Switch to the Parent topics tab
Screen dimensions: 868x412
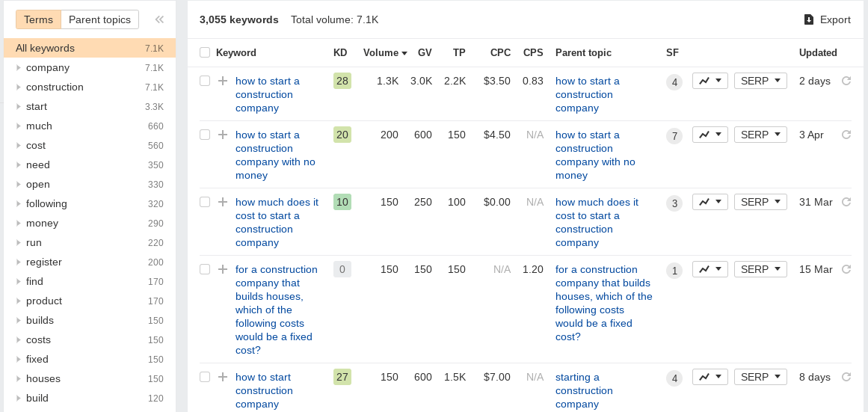pos(99,19)
